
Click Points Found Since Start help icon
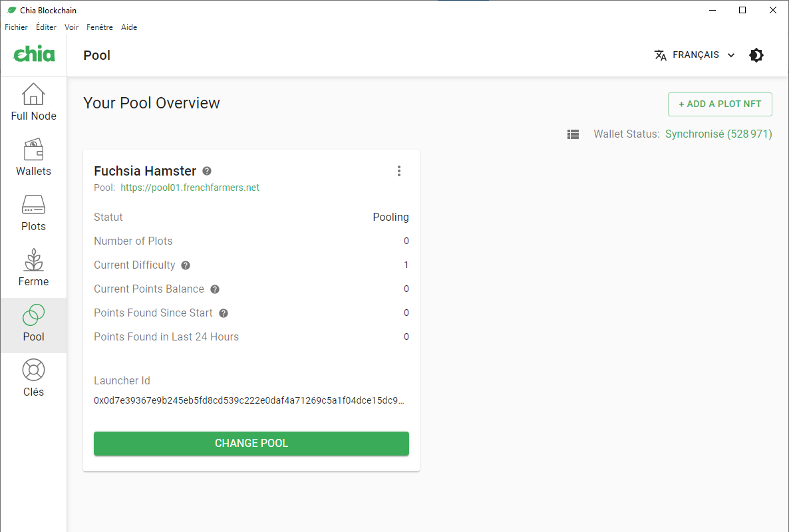(224, 313)
